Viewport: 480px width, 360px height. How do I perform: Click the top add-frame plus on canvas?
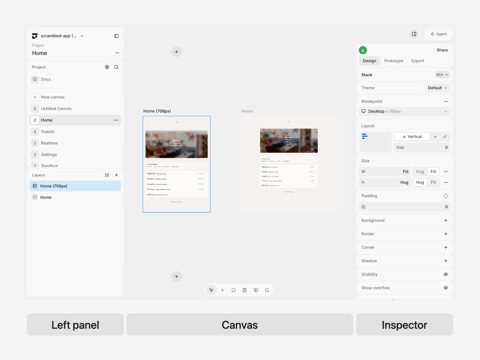coord(176,52)
